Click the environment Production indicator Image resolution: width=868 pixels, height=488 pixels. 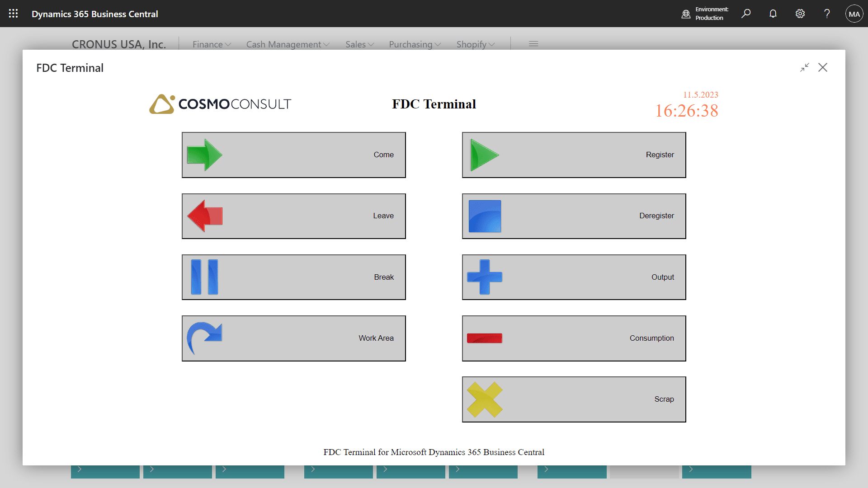click(707, 13)
